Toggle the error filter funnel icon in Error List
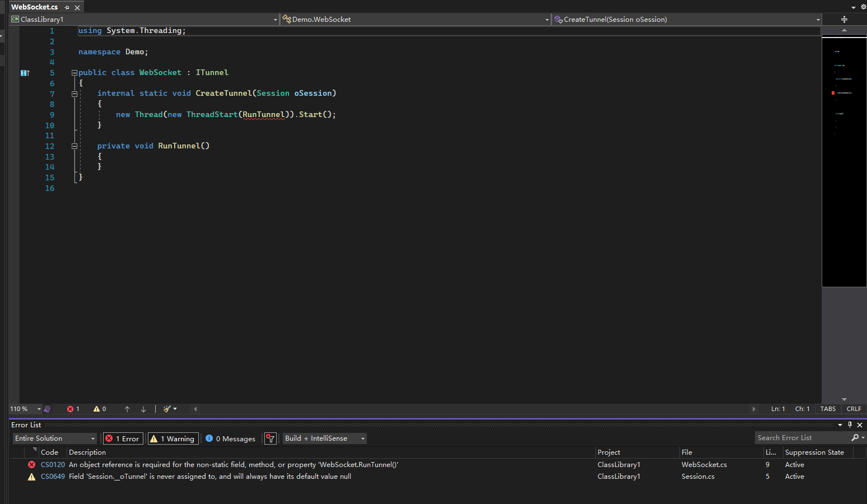 pyautogui.click(x=271, y=438)
